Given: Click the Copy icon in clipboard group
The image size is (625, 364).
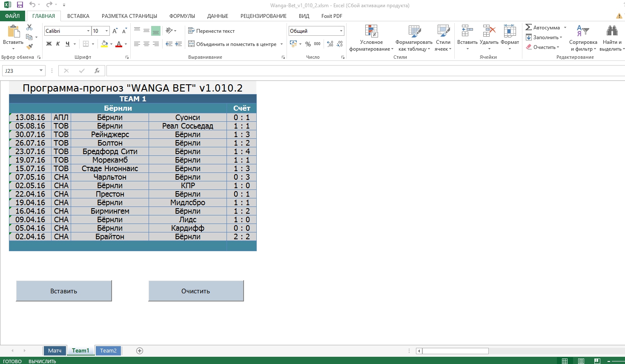Looking at the screenshot, I should tap(29, 37).
